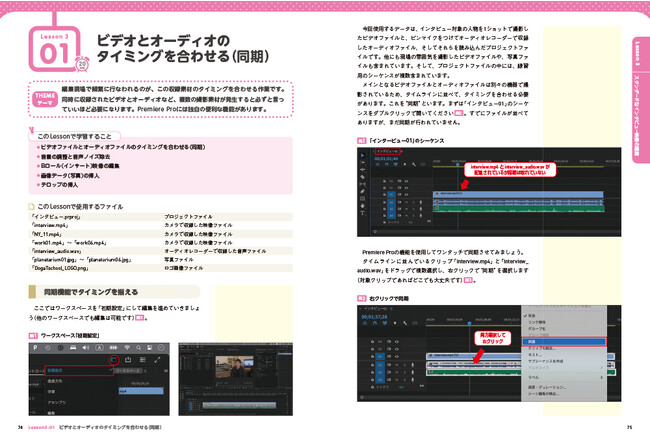Solo track A2 in the upper timeline
Screen dimensions: 650x442
pos(414,209)
